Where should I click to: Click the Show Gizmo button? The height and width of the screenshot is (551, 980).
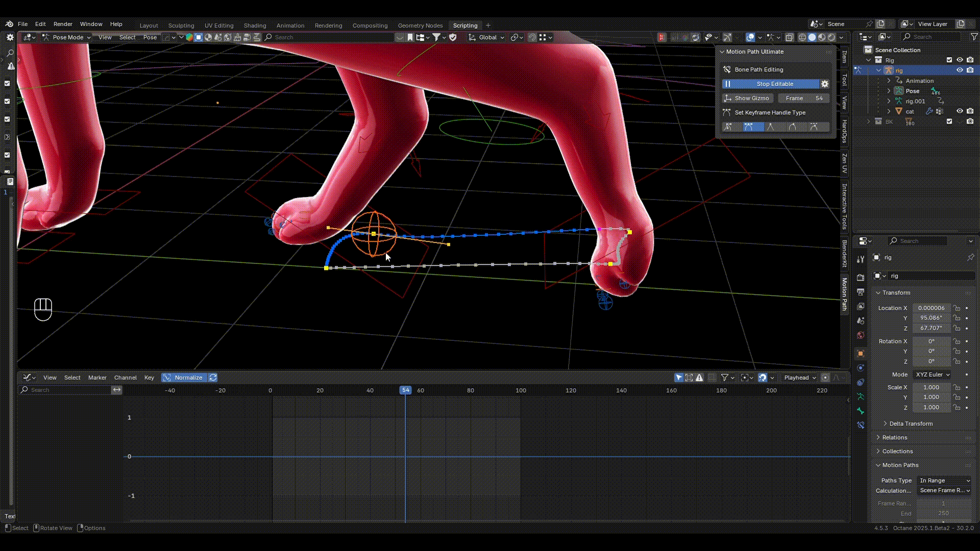point(748,98)
